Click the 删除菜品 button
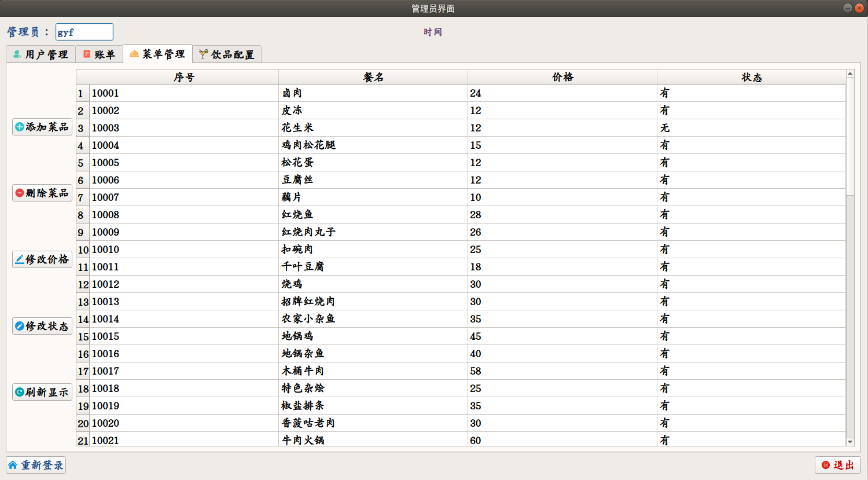The width and height of the screenshot is (868, 480). [42, 193]
